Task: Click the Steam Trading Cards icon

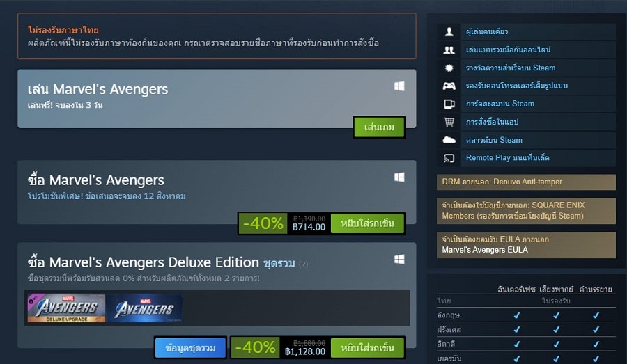Action: [449, 104]
